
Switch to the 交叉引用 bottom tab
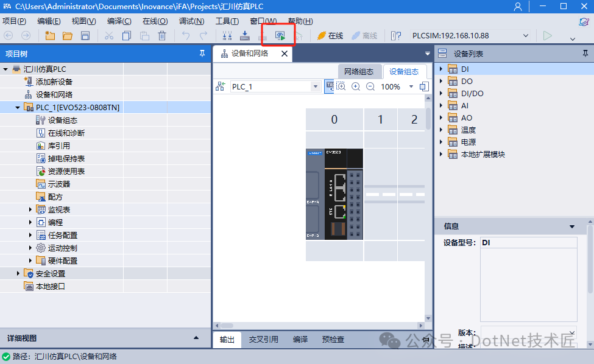(x=263, y=340)
